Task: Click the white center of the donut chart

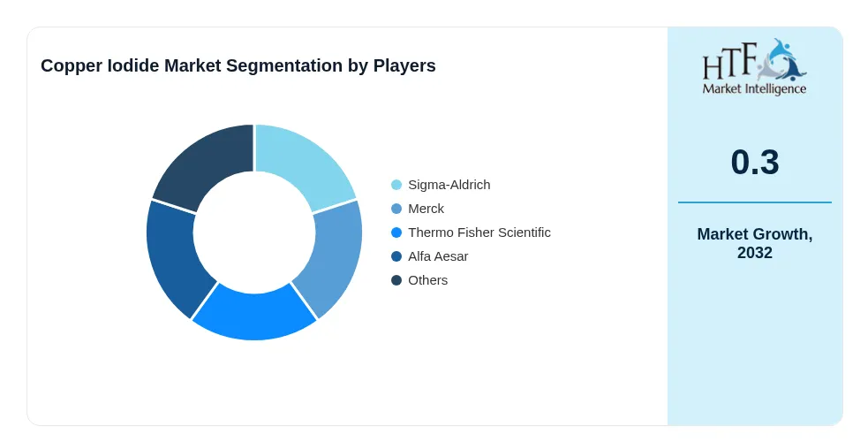Action: 254,232
